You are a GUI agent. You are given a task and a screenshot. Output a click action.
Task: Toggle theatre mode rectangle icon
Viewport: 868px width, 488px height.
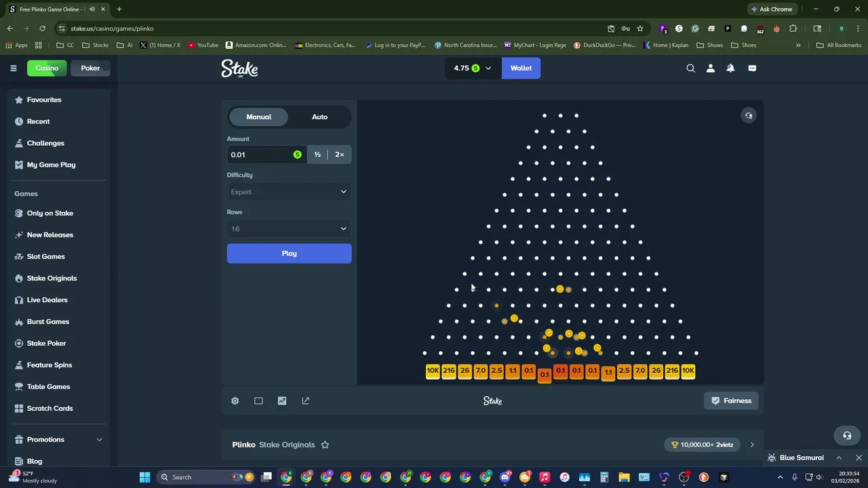pos(258,401)
